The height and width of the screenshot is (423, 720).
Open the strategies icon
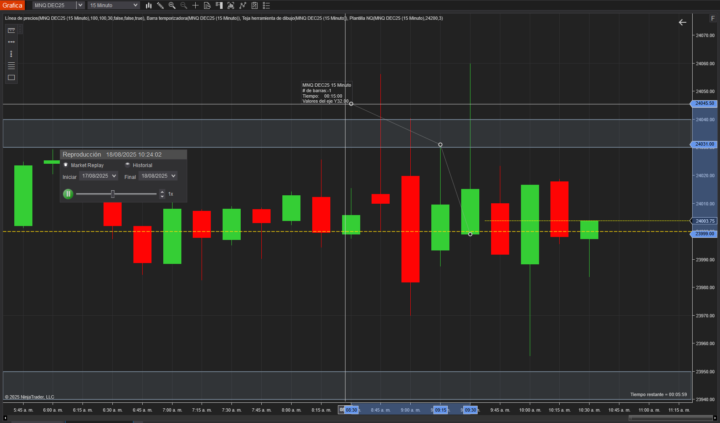click(254, 6)
